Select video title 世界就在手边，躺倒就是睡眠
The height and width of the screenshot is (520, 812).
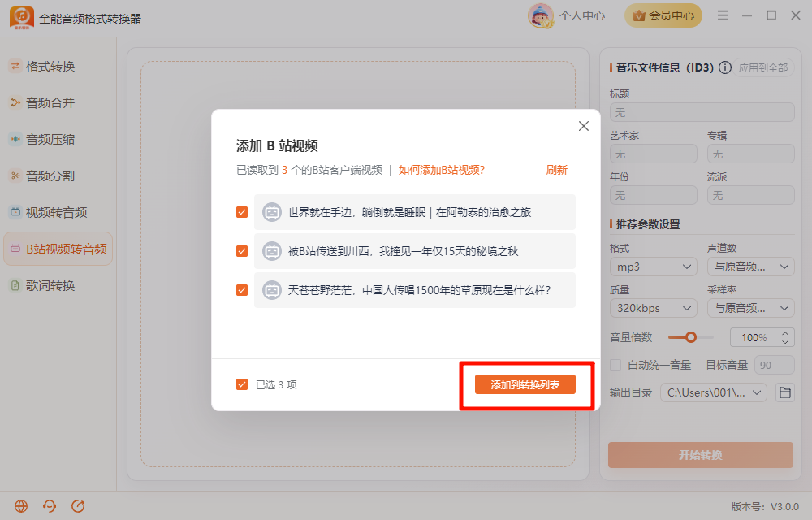pos(409,212)
